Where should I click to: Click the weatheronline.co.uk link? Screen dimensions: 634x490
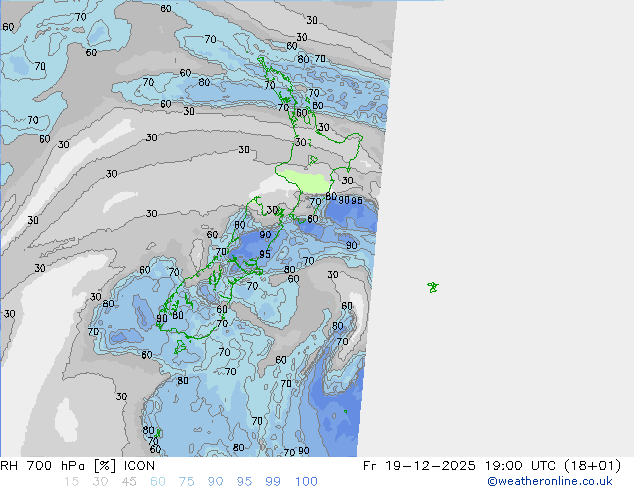[550, 481]
